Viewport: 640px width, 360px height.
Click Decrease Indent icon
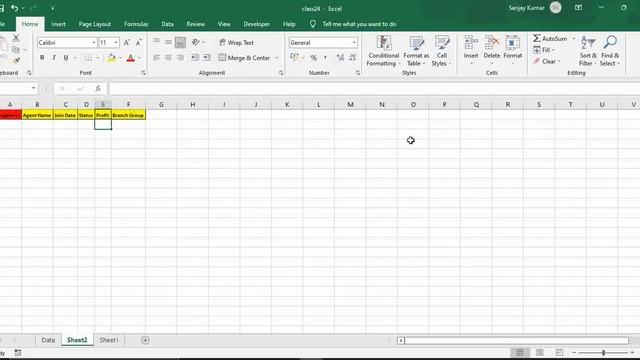pyautogui.click(x=195, y=58)
